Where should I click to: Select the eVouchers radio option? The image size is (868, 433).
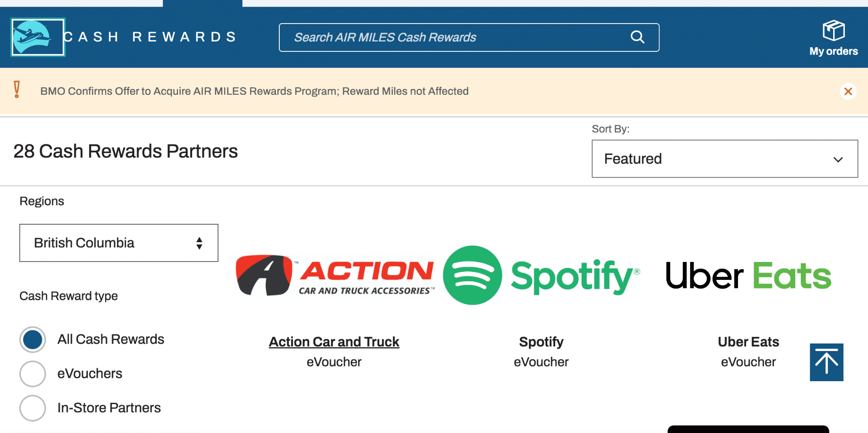click(x=32, y=374)
